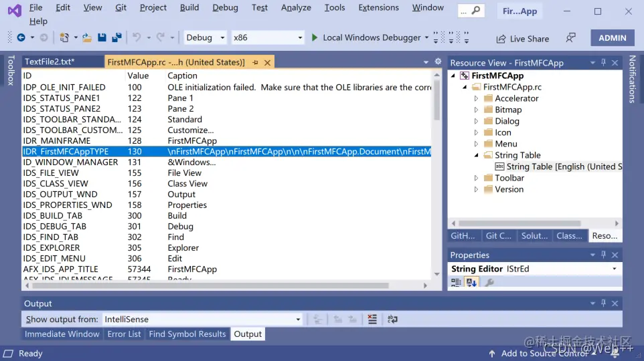This screenshot has width=644, height=361.
Task: Switch to the Git C... tab
Action: pos(499,235)
